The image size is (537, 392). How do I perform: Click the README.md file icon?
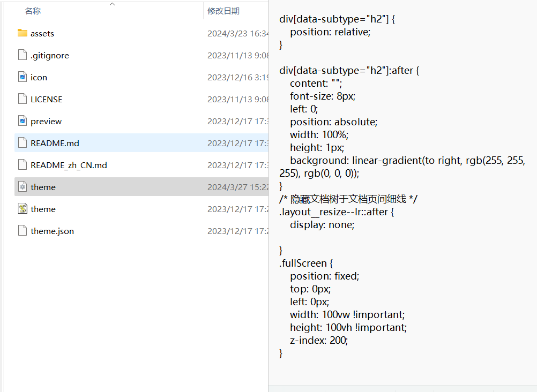click(23, 143)
